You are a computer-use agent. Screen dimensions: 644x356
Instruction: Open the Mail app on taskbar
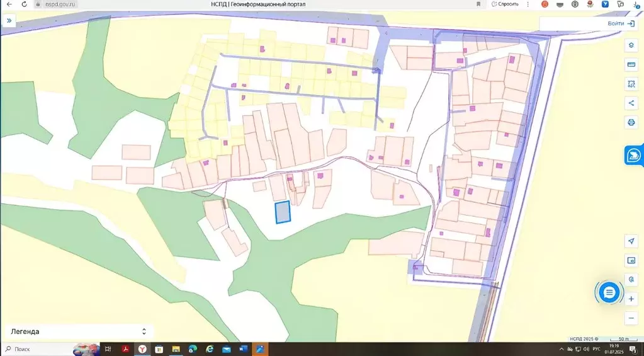pyautogui.click(x=226, y=350)
